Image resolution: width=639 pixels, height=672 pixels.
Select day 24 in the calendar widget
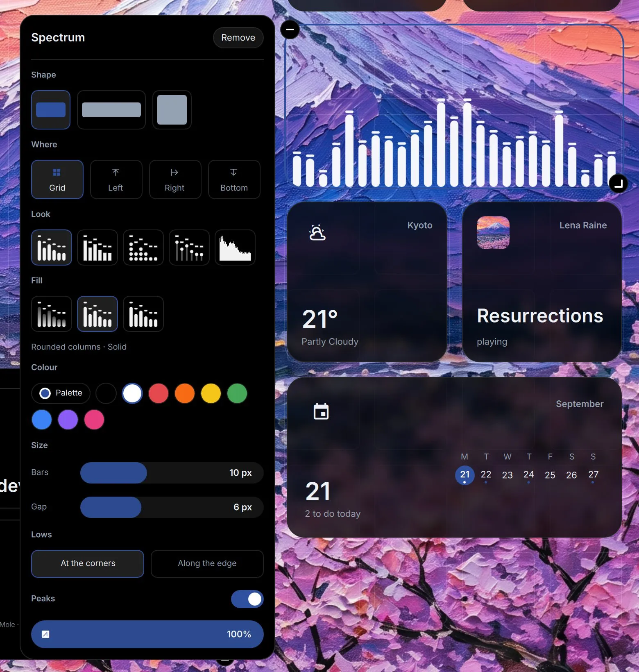pos(529,475)
